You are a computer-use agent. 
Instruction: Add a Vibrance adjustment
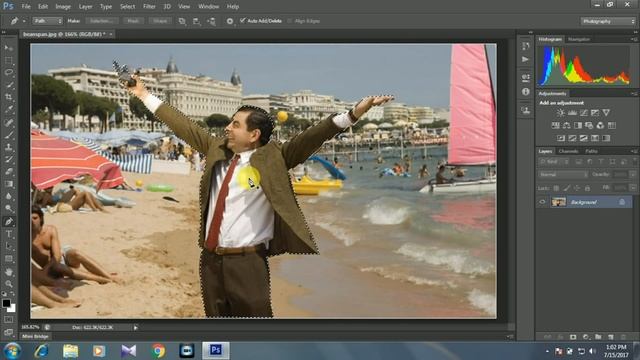coord(606,113)
